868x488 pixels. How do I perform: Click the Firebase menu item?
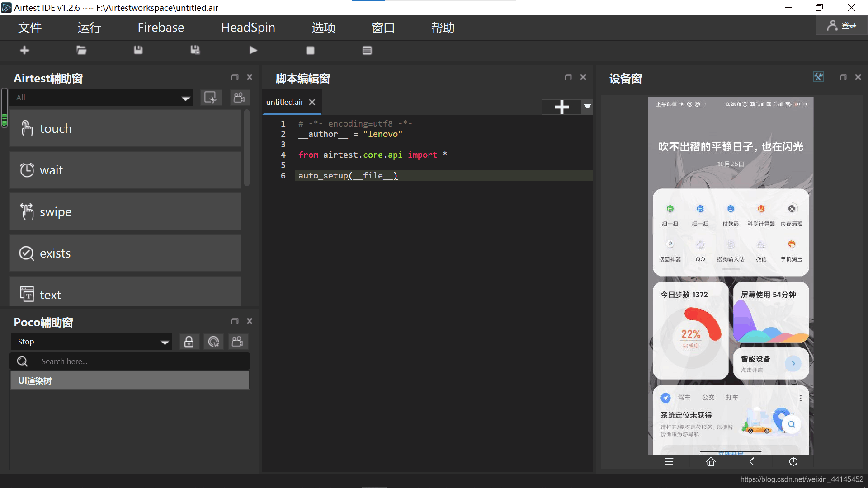tap(160, 28)
